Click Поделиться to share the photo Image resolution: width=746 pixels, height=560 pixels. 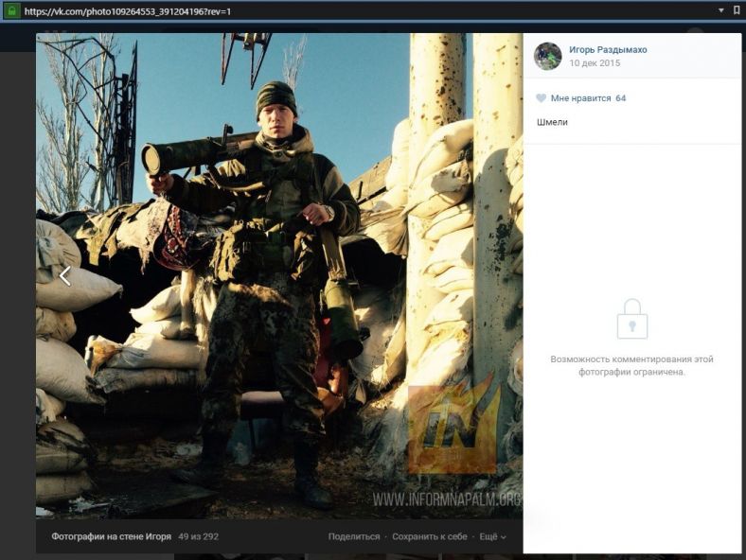click(353, 536)
